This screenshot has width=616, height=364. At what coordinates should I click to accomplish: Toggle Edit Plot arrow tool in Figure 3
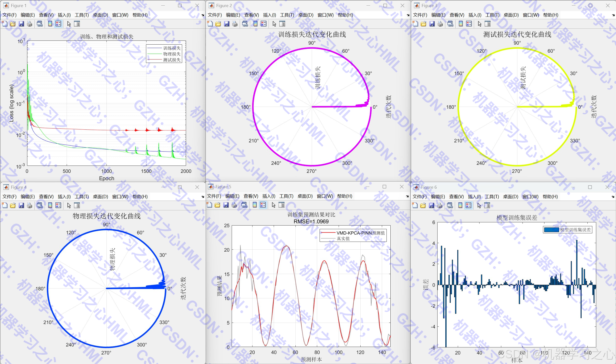(480, 24)
